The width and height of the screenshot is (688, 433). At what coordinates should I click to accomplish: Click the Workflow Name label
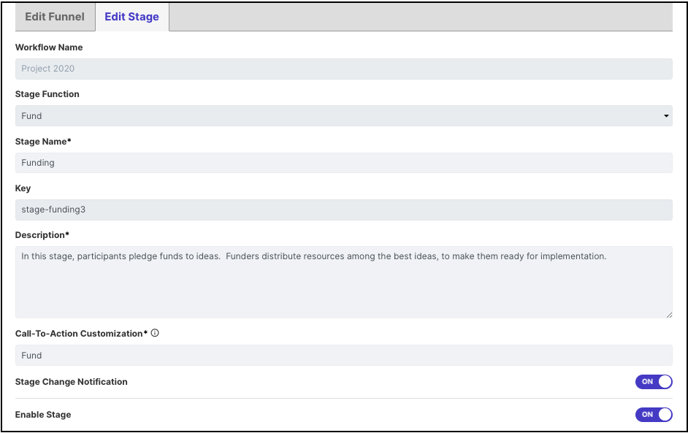point(49,47)
